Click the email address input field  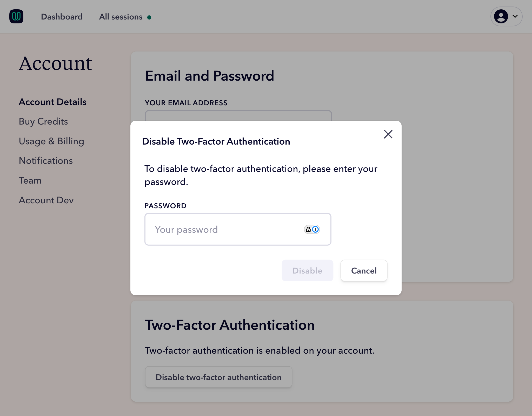click(x=238, y=116)
